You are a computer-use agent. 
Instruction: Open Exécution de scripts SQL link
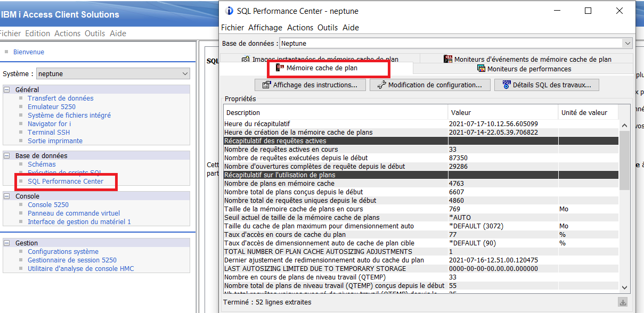click(64, 172)
